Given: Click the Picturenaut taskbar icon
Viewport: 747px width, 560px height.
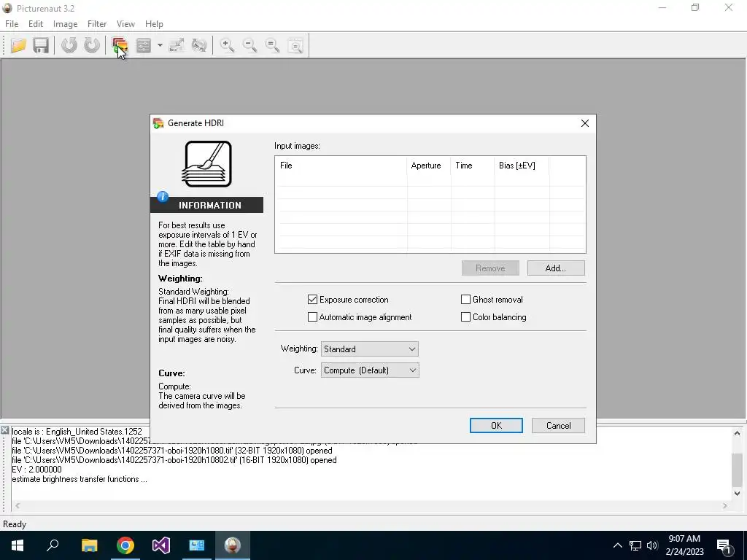Looking at the screenshot, I should (233, 545).
